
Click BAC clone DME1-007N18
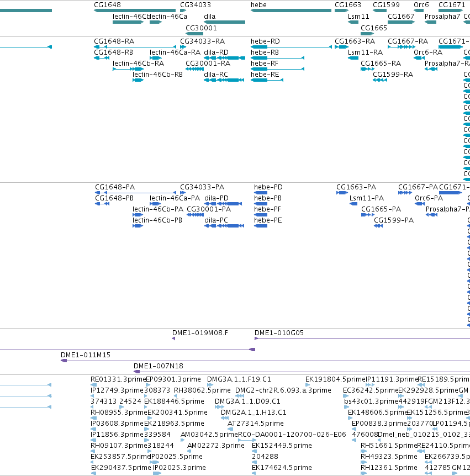click(x=159, y=366)
